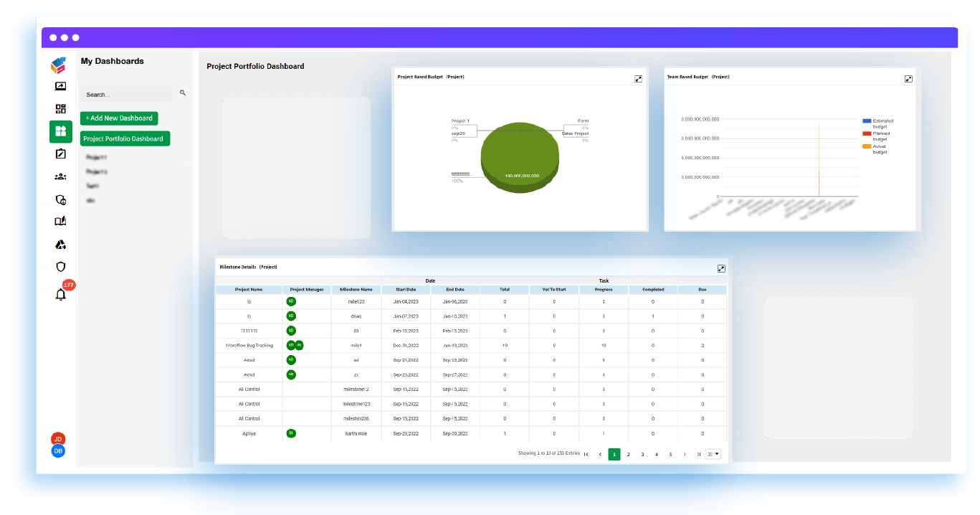Viewport: 980px width, 515px height.
Task: Expand the Milestone Details widget
Action: pyautogui.click(x=721, y=268)
